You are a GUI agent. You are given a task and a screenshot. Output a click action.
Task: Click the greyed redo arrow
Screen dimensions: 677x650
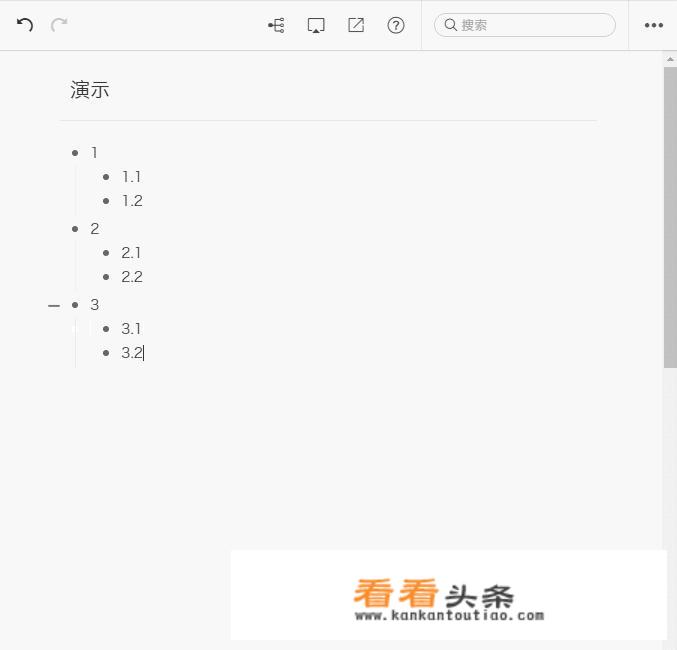coord(59,25)
